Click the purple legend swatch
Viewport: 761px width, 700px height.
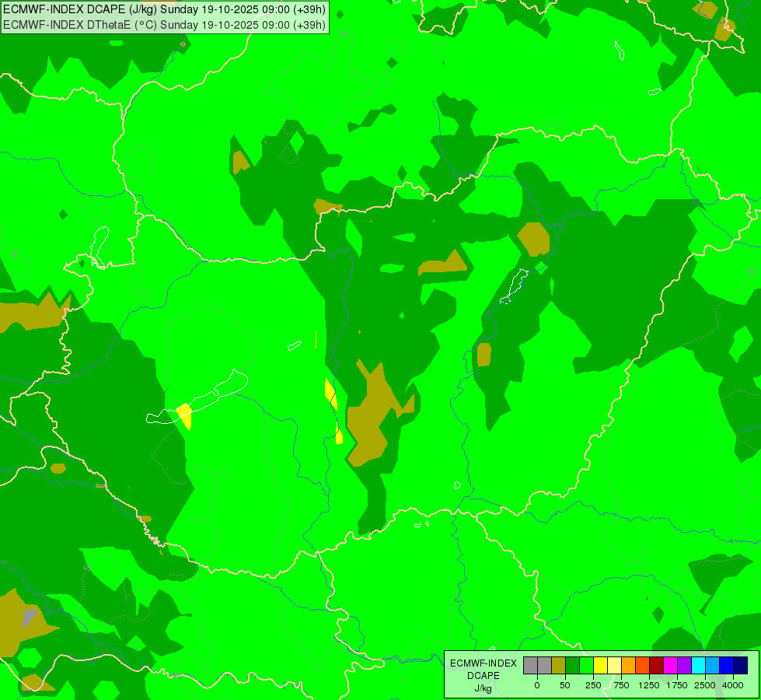[x=685, y=666]
